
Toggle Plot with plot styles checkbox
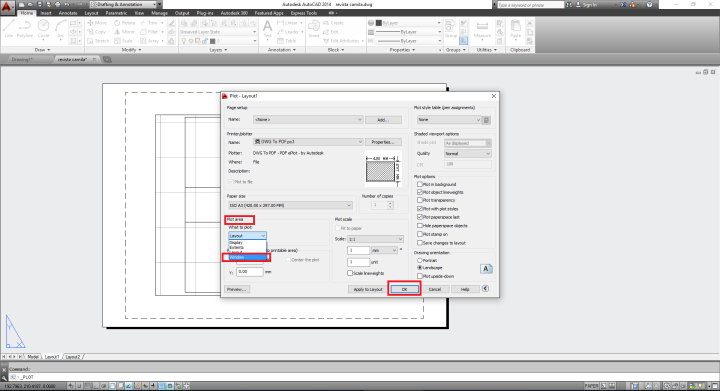(420, 208)
